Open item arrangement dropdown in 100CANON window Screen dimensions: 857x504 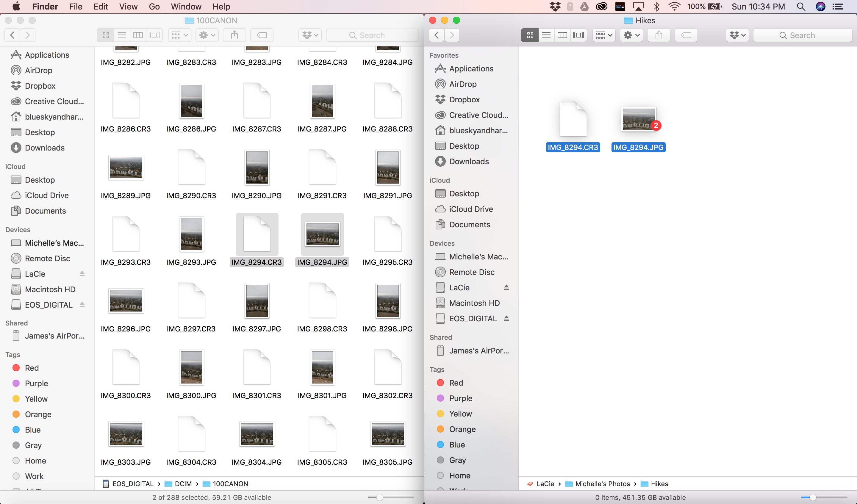(179, 35)
